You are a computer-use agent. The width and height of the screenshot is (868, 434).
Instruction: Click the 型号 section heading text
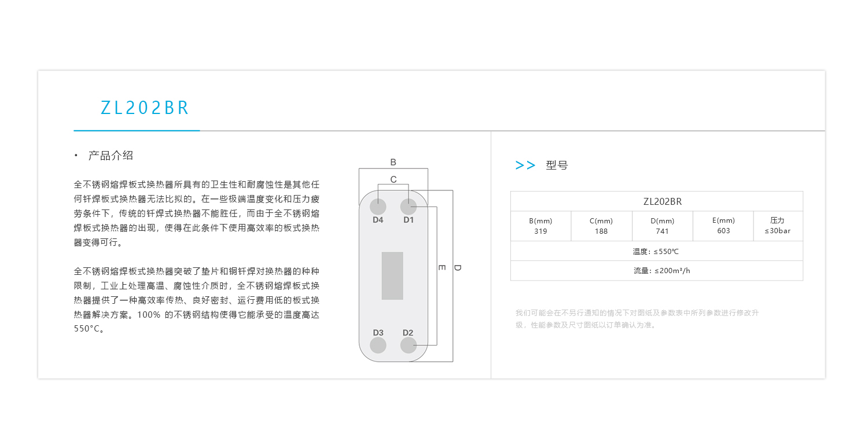pyautogui.click(x=557, y=165)
